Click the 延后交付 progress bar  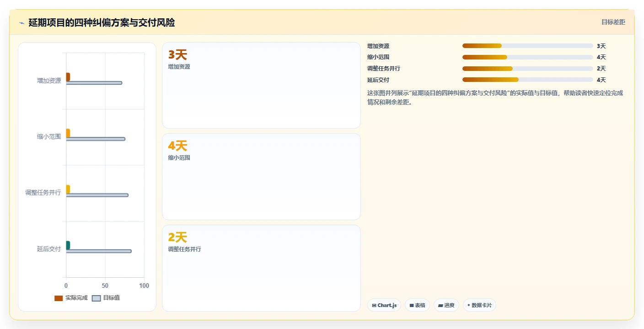click(x=528, y=80)
